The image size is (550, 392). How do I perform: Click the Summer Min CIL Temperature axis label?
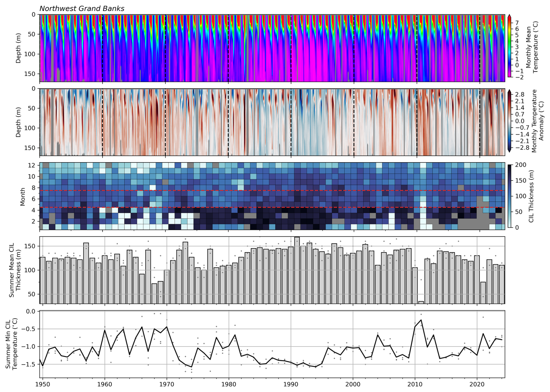(11, 344)
